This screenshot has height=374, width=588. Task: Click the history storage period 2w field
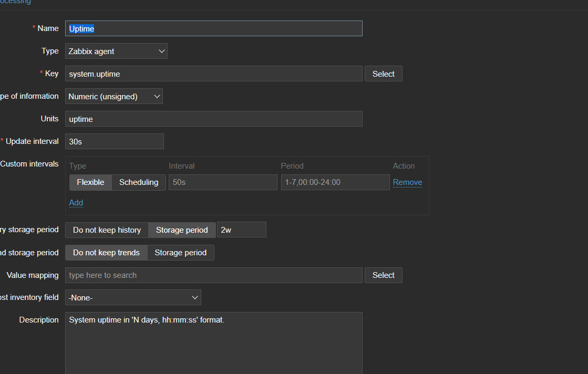[241, 230]
